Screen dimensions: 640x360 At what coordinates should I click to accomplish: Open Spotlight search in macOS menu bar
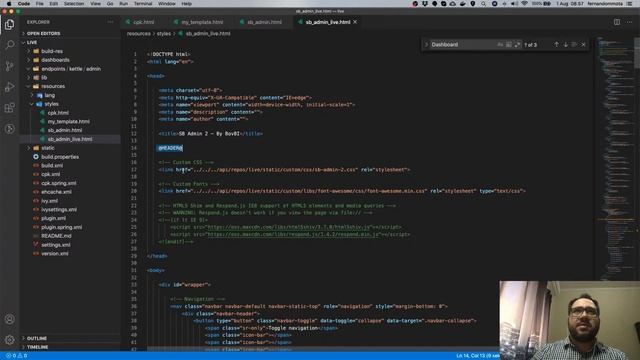click(483, 4)
